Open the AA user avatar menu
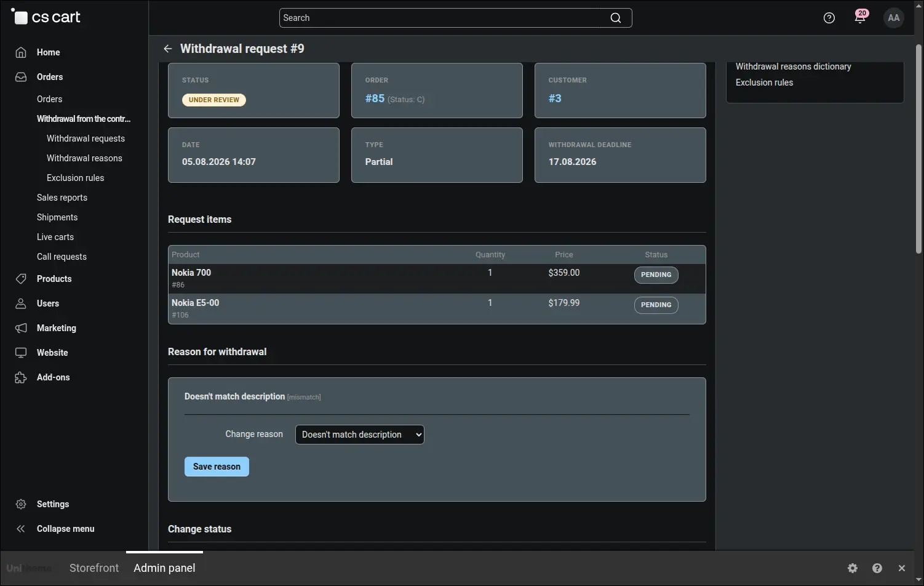 894,18
